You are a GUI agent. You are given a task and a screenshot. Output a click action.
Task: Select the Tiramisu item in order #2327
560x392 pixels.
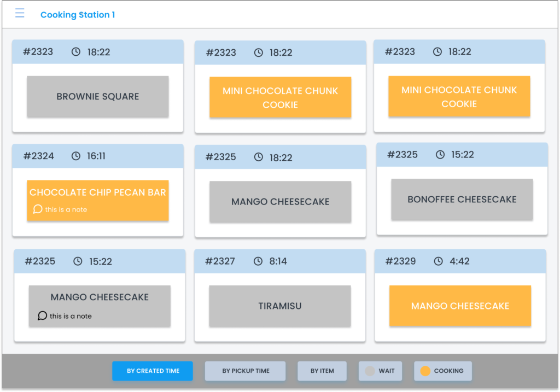(x=280, y=306)
